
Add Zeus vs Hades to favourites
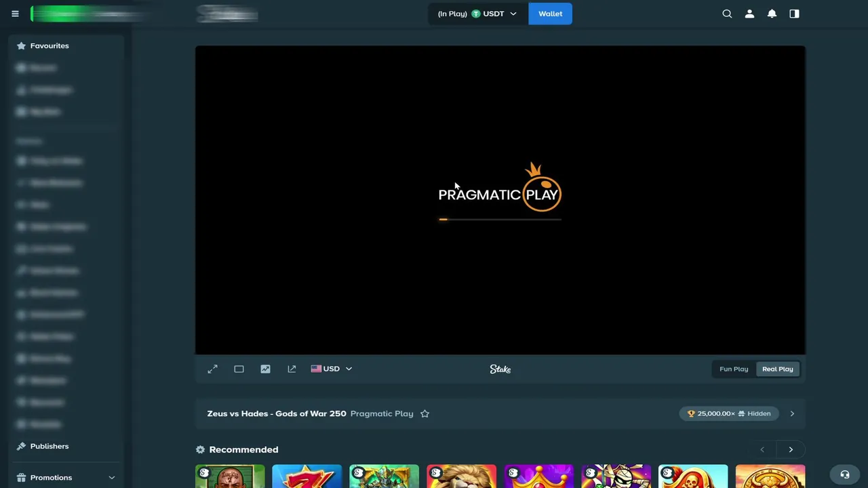click(425, 413)
